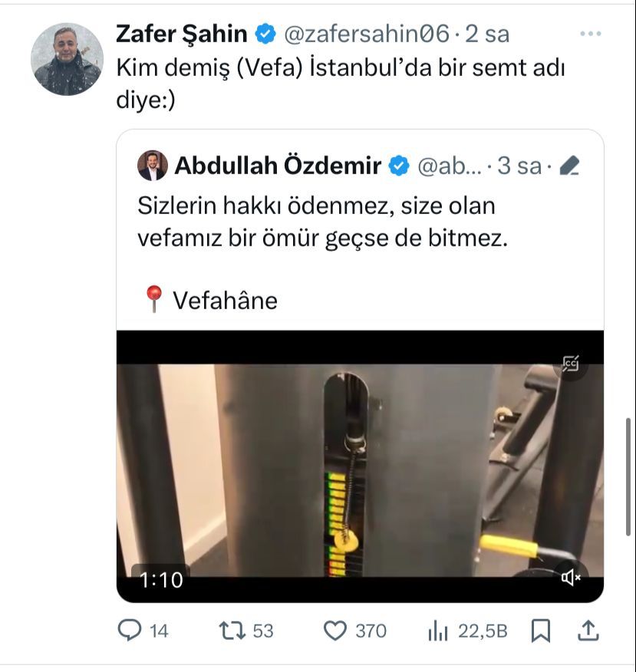Unmute the video with the speaker icon
The image size is (636, 672).
(x=572, y=578)
